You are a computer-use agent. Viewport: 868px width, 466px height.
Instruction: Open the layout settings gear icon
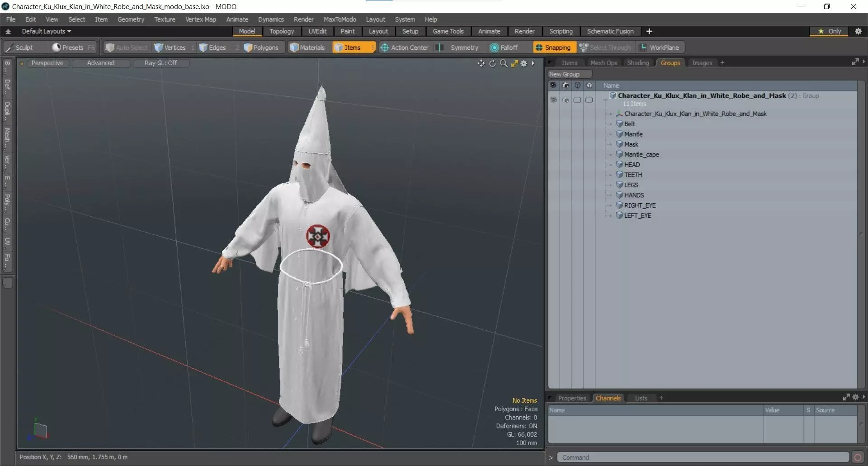(858, 31)
